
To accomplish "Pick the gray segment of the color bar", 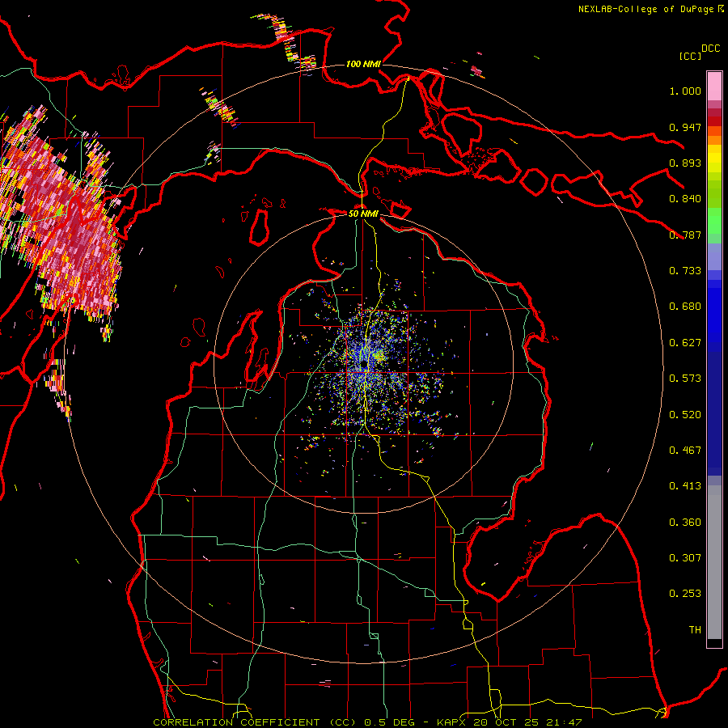I will [x=714, y=562].
